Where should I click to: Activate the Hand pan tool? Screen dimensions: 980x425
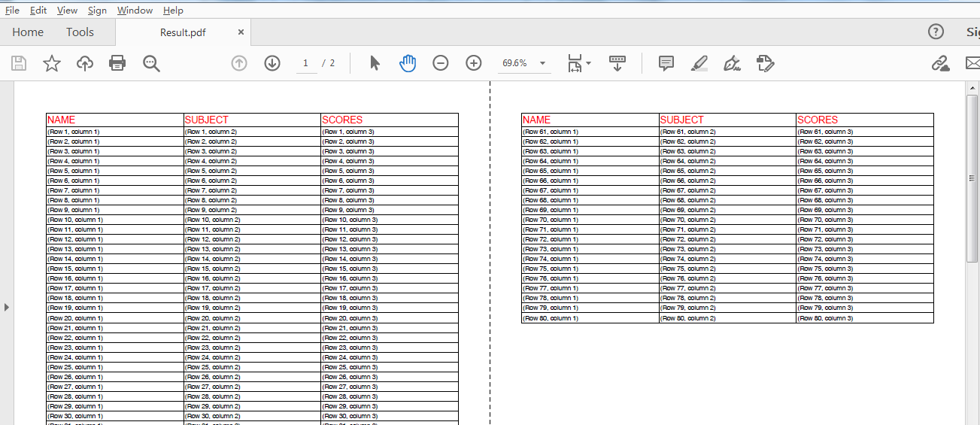(x=408, y=63)
